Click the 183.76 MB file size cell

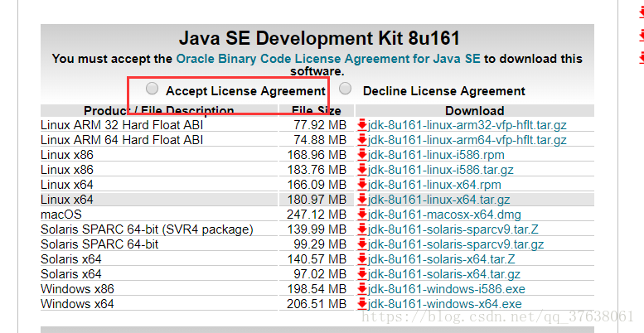(x=317, y=170)
